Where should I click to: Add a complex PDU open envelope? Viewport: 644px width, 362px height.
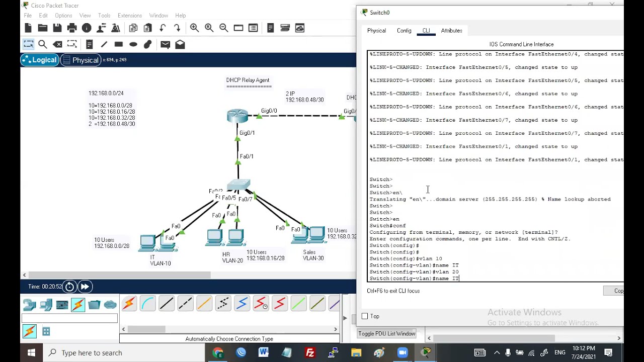pyautogui.click(x=180, y=45)
